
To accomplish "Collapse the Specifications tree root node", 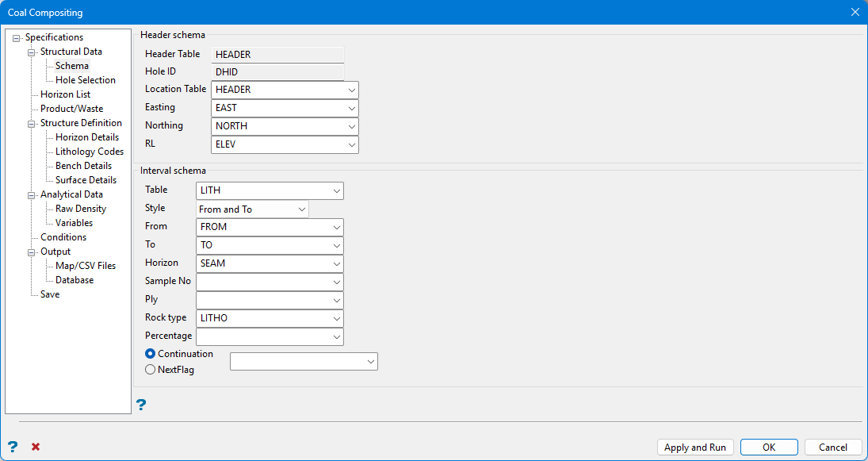I will [16, 37].
